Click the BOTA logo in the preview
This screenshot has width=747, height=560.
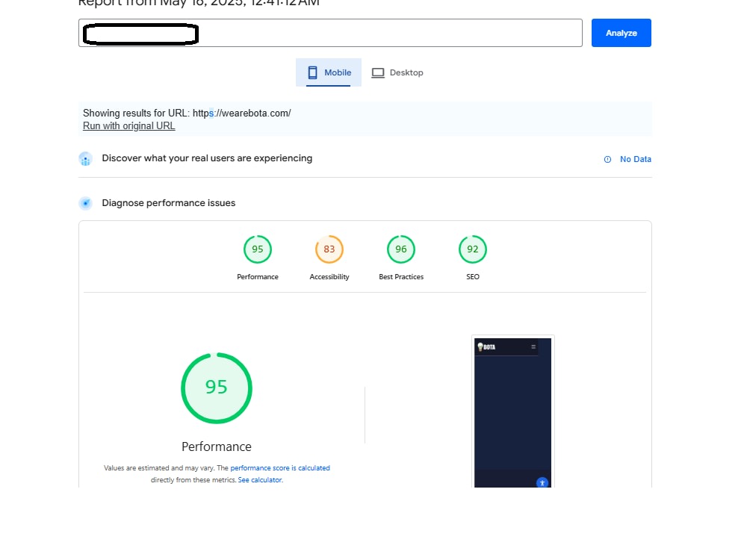point(486,347)
